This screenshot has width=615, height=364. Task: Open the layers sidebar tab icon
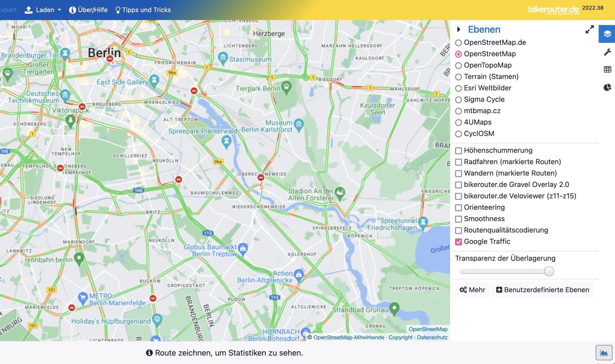[607, 34]
